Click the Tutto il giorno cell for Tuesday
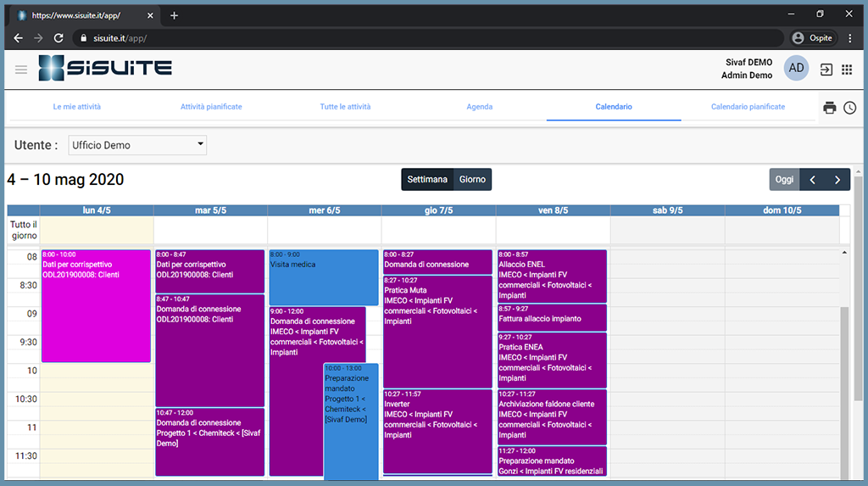This screenshot has width=868, height=486. point(210,230)
